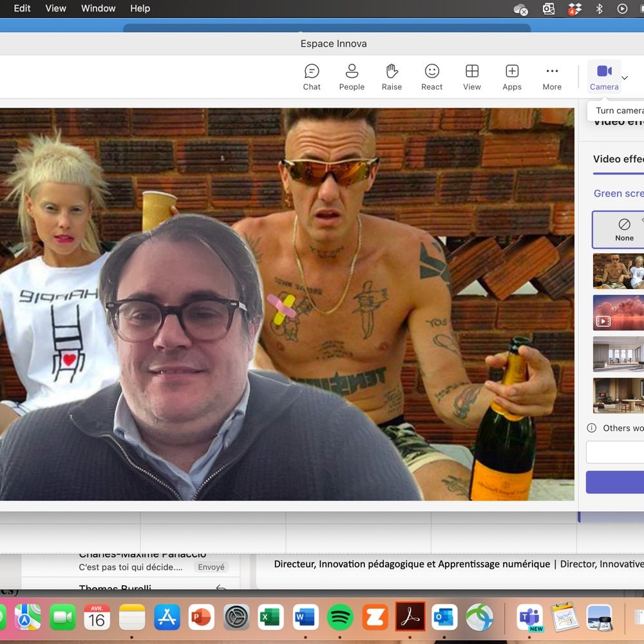Click the Outlook menu bar status icon
The image size is (644, 644).
pos(549,8)
